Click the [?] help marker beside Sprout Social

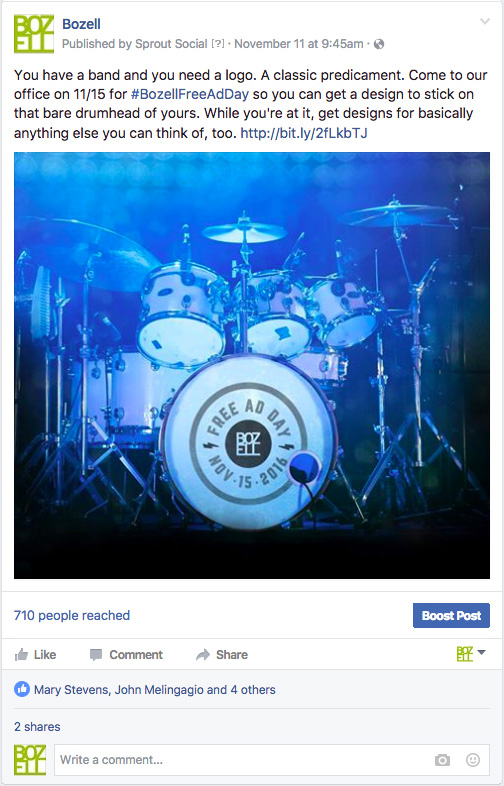[218, 44]
